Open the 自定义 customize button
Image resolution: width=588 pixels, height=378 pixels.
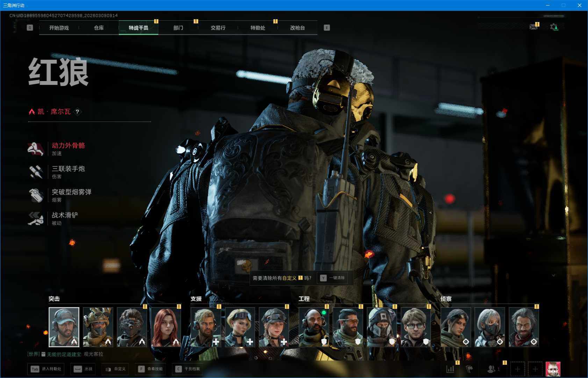pos(115,369)
